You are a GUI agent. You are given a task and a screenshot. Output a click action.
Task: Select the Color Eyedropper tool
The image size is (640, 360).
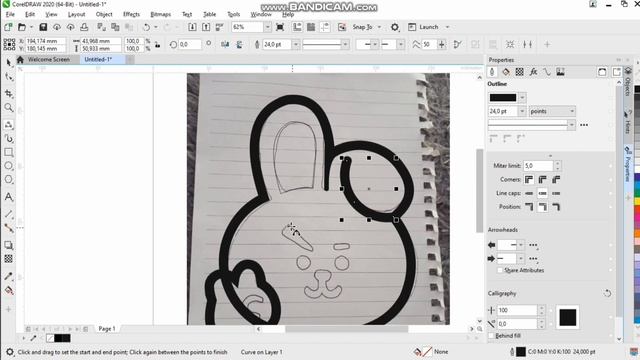9,276
